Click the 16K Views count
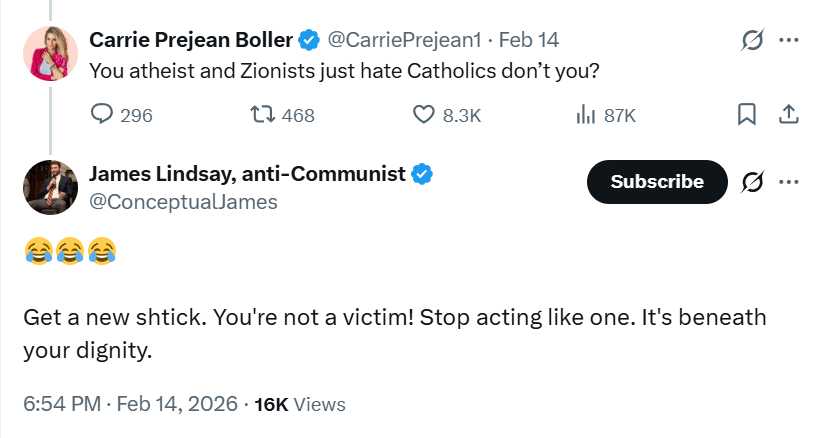The width and height of the screenshot is (823, 438). pos(300,404)
